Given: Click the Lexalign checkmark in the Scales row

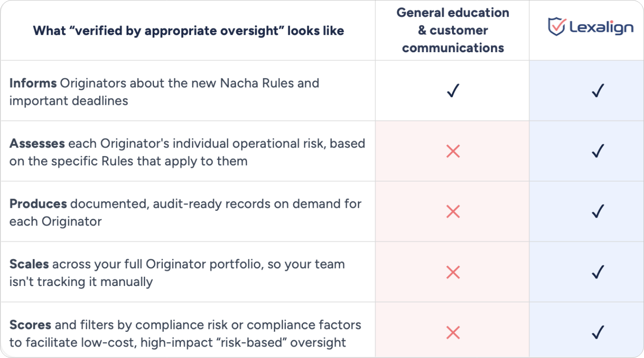Looking at the screenshot, I should [598, 272].
